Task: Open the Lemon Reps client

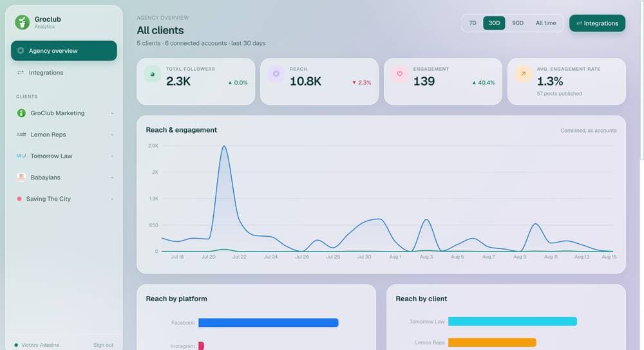Action: click(x=64, y=134)
